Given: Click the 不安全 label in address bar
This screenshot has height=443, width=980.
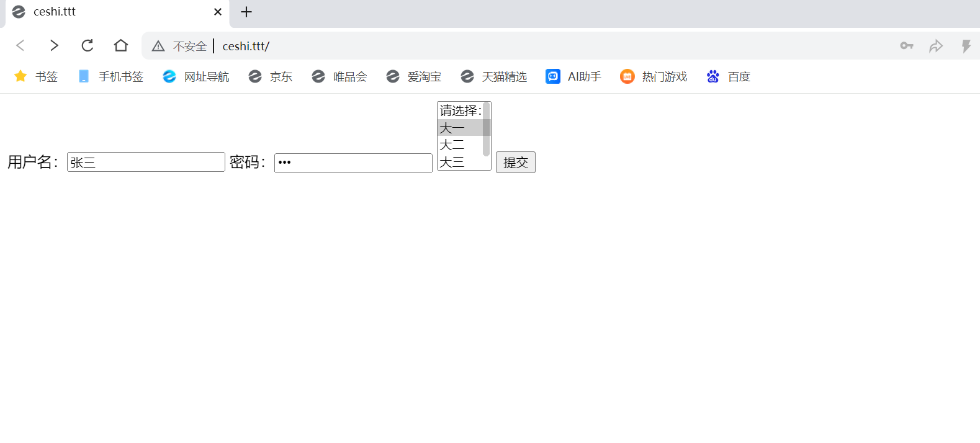Looking at the screenshot, I should click(x=190, y=46).
